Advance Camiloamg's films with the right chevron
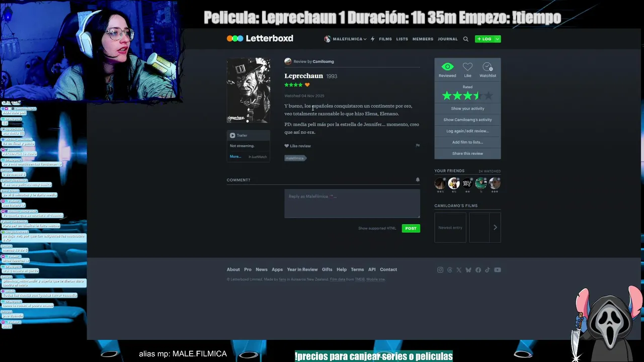 [x=495, y=227]
